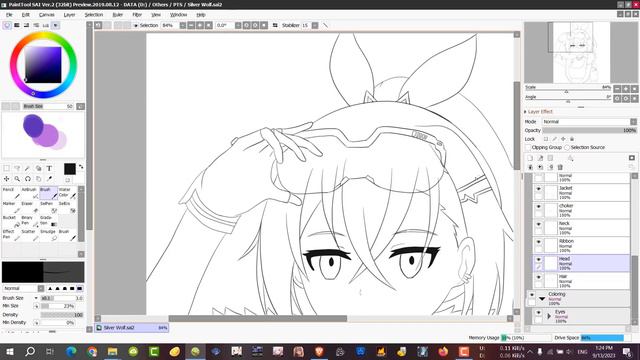640x360 pixels.
Task: Open the zoom percentage dropdown in toolbar
Action: tap(182, 25)
